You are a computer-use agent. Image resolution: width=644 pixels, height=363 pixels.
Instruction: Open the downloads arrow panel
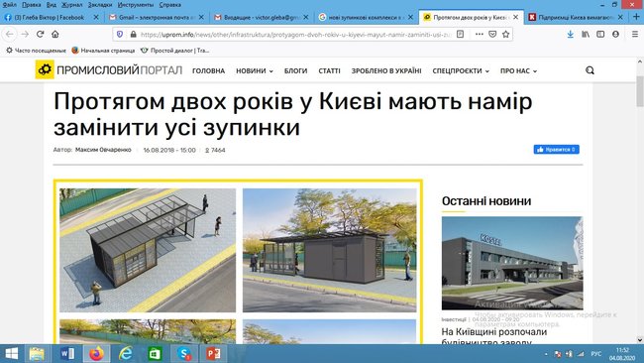coord(570,34)
